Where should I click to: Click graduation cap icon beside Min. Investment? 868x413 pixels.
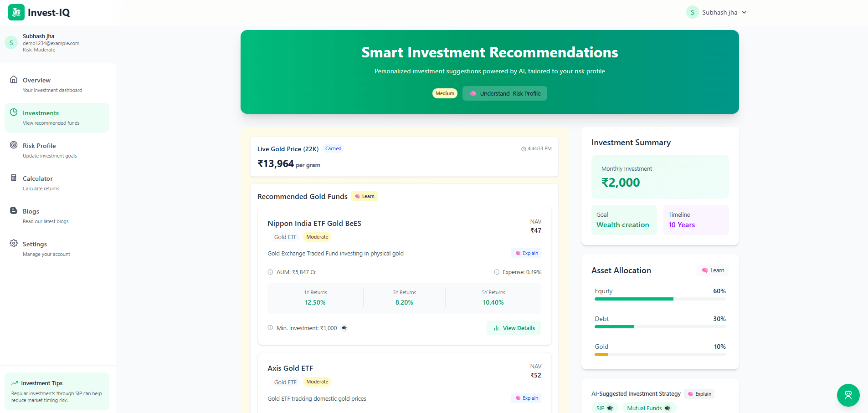(x=344, y=328)
